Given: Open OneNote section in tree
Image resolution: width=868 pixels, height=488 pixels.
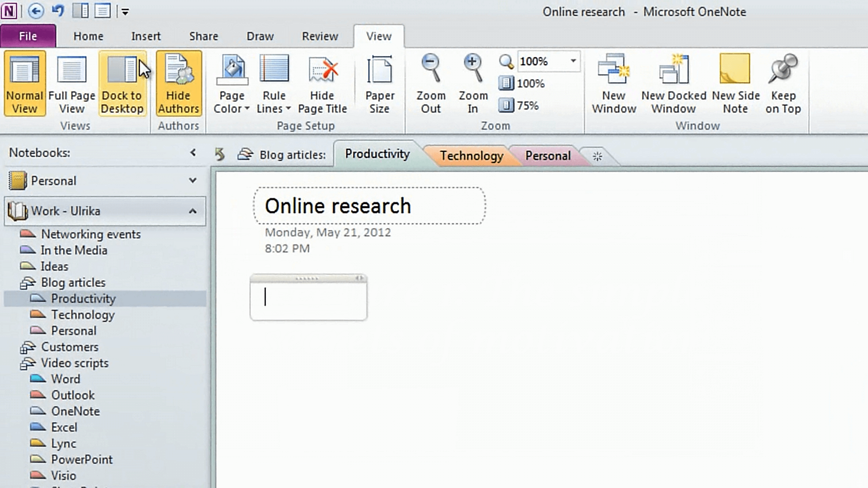Looking at the screenshot, I should 75,411.
